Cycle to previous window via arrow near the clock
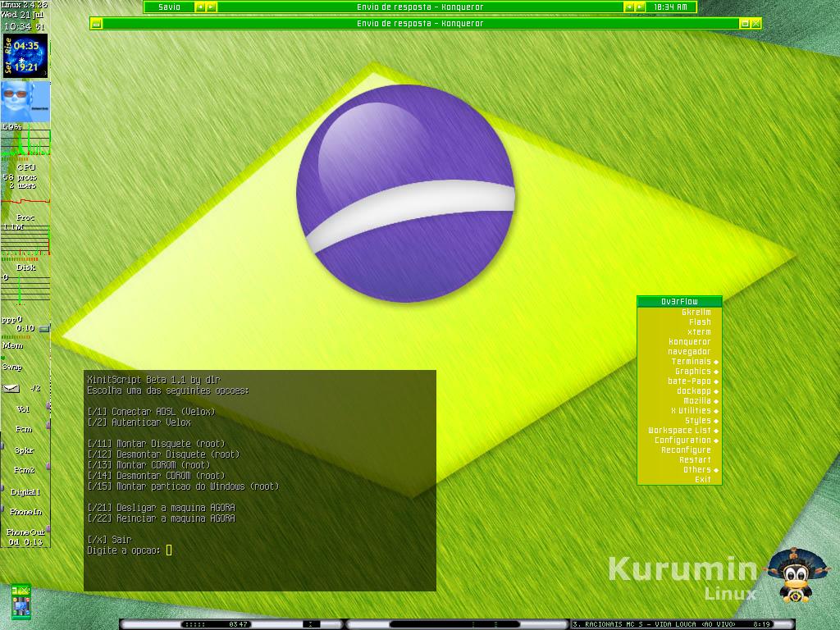 coord(629,7)
